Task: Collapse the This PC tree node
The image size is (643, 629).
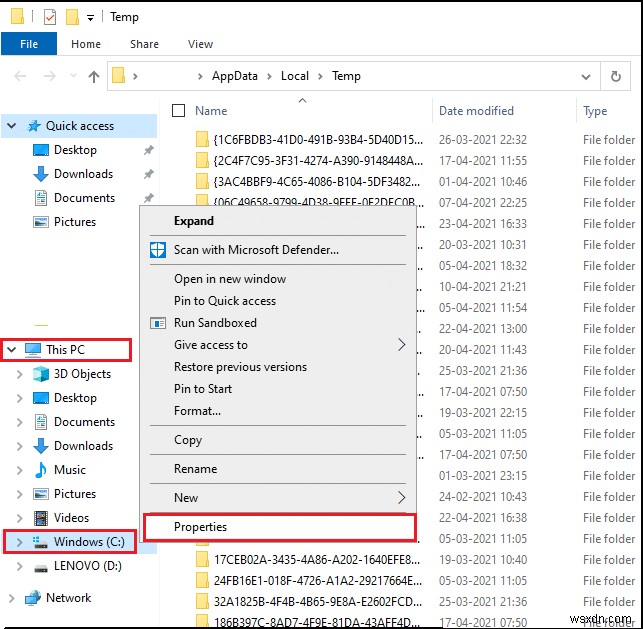Action: [x=11, y=350]
